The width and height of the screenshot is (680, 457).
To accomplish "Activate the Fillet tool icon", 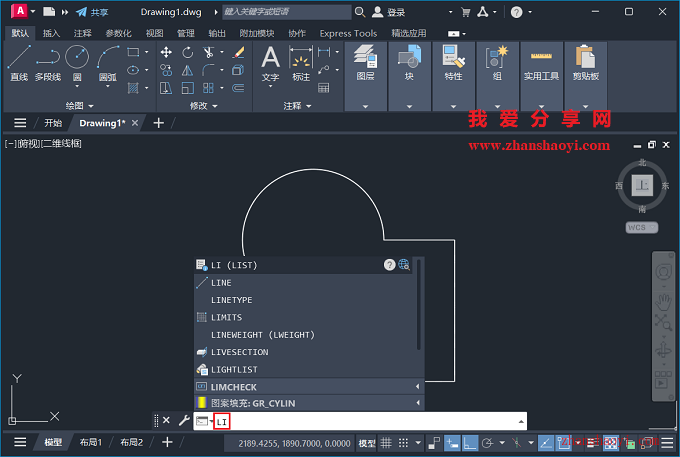I will 209,70.
